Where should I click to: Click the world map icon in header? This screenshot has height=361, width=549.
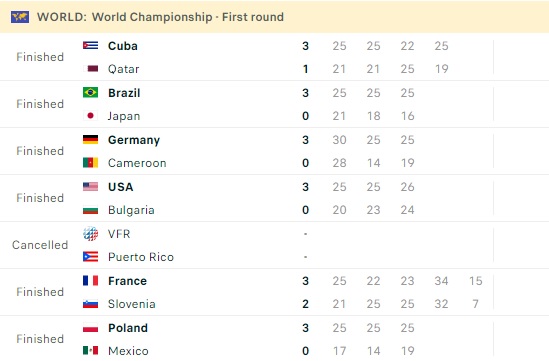[x=20, y=17]
